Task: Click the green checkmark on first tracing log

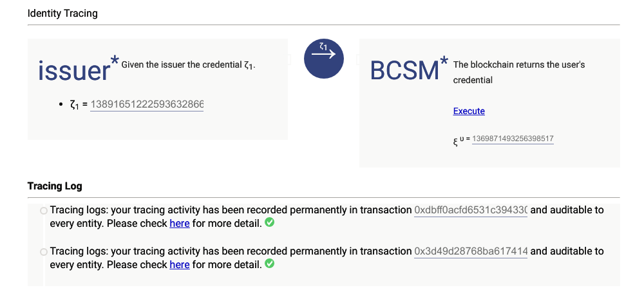Action: pyautogui.click(x=270, y=223)
